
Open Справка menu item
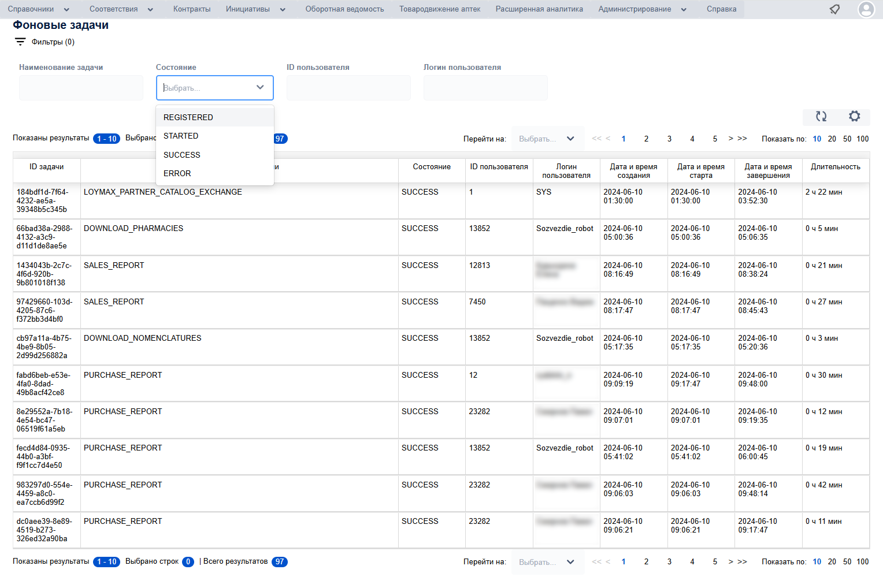pyautogui.click(x=721, y=9)
